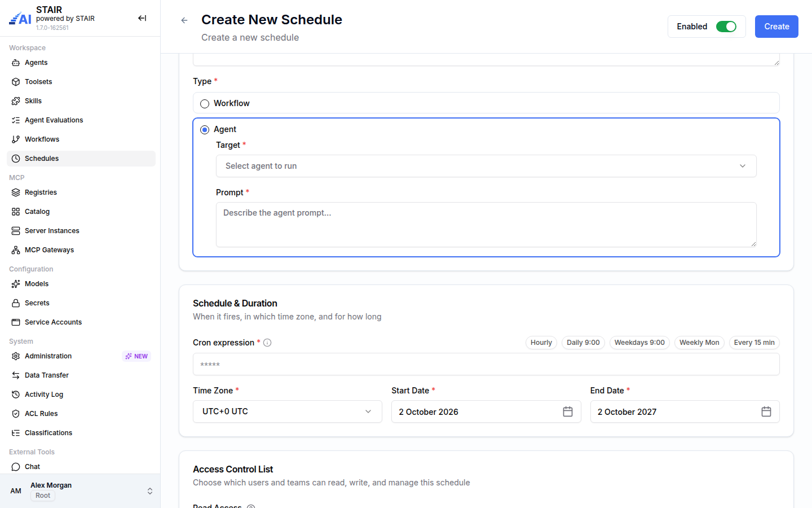Click the Cron expression info icon
This screenshot has width=812, height=508.
click(x=267, y=343)
